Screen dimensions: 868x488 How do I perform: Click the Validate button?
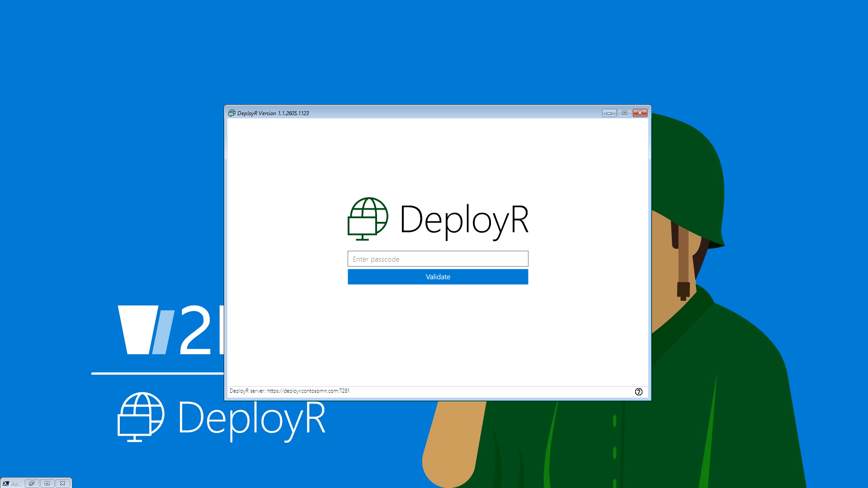pos(438,277)
